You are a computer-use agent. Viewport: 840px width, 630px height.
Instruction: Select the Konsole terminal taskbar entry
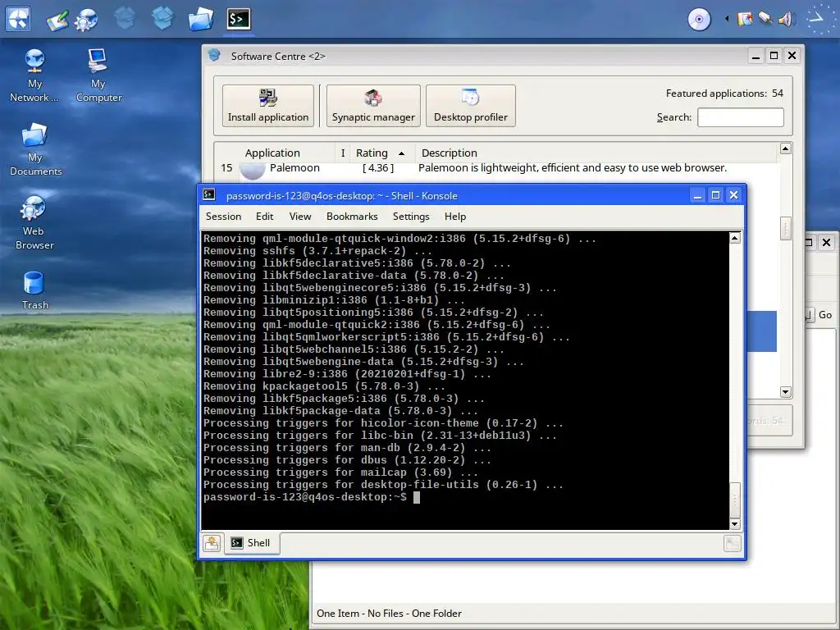click(239, 19)
